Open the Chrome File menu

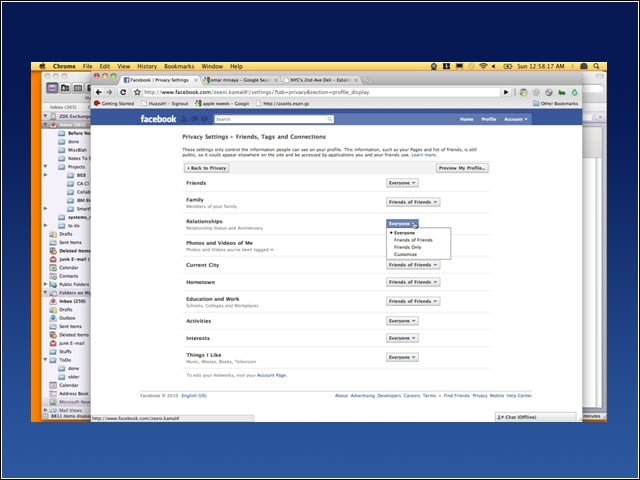pos(87,66)
